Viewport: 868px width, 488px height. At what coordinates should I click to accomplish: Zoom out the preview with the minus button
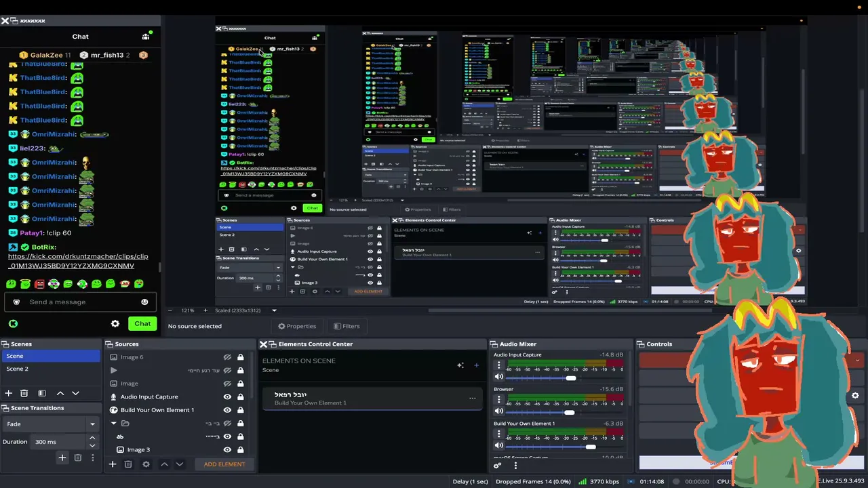[170, 310]
